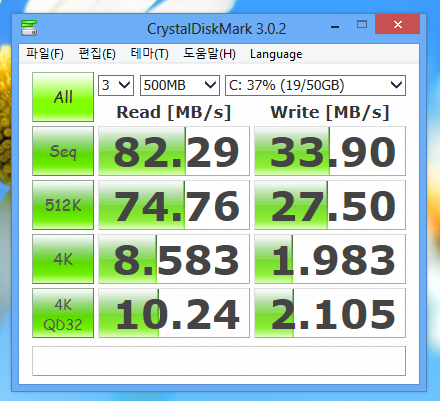Open the 파일(F) menu
Image resolution: width=440 pixels, height=401 pixels.
pyautogui.click(x=45, y=54)
